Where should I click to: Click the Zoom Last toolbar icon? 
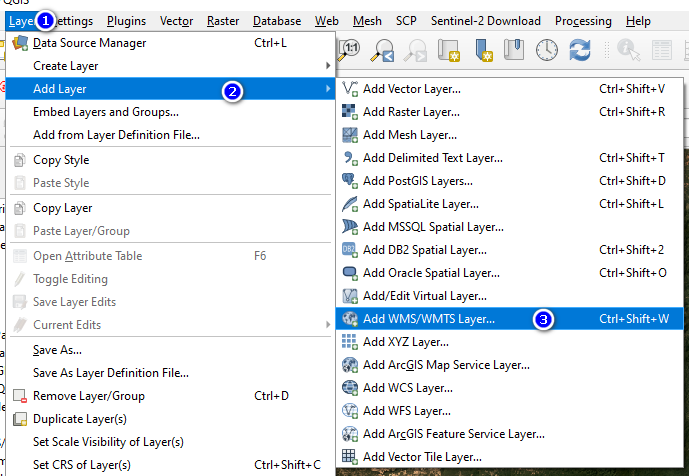click(383, 50)
